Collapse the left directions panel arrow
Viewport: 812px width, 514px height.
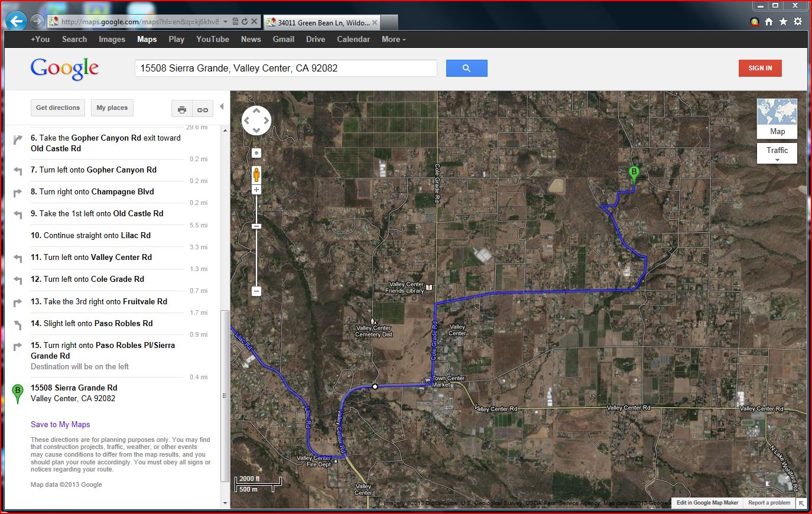222,107
